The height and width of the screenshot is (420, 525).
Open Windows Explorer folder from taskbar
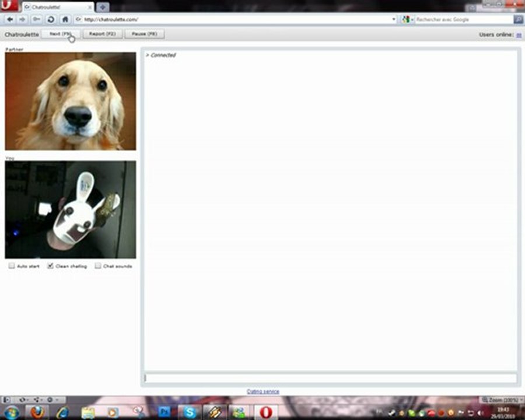(x=88, y=412)
